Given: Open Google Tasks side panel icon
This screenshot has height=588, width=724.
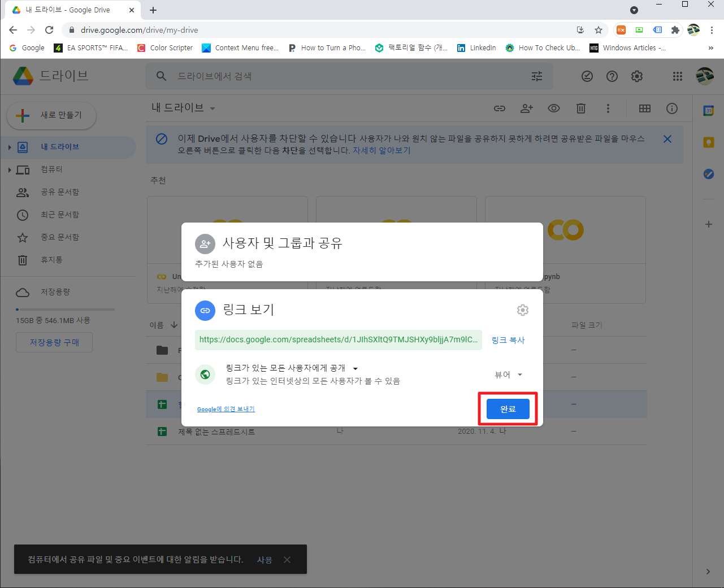Looking at the screenshot, I should (x=709, y=174).
